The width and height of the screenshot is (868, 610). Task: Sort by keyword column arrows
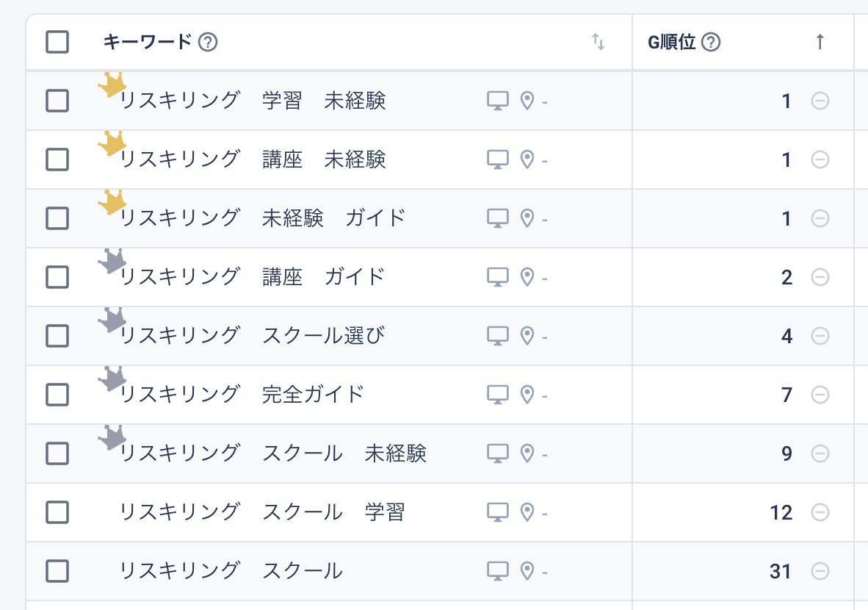[x=598, y=42]
